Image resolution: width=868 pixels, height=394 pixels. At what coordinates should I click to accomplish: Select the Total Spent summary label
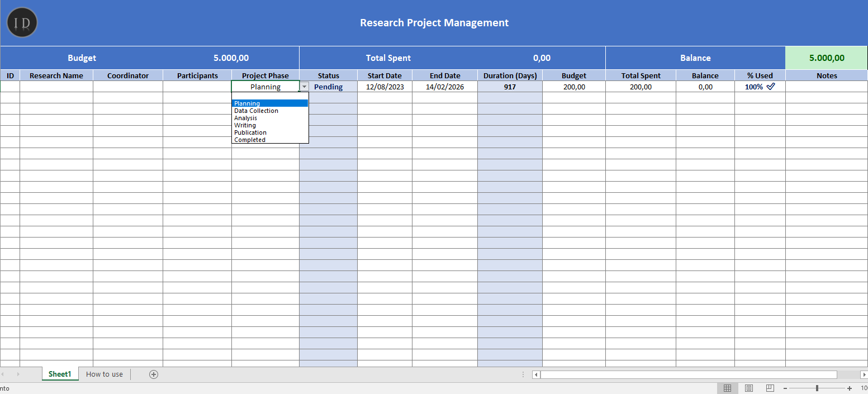coord(388,58)
